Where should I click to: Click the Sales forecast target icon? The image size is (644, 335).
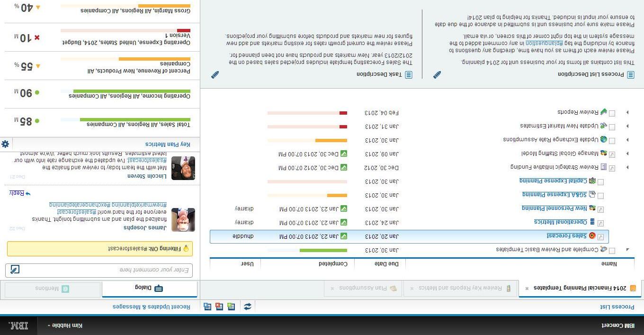[x=592, y=236]
